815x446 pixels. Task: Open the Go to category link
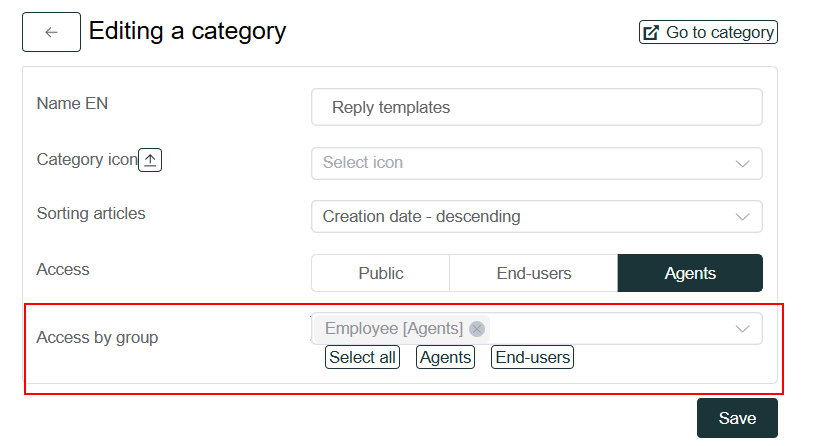pos(719,33)
